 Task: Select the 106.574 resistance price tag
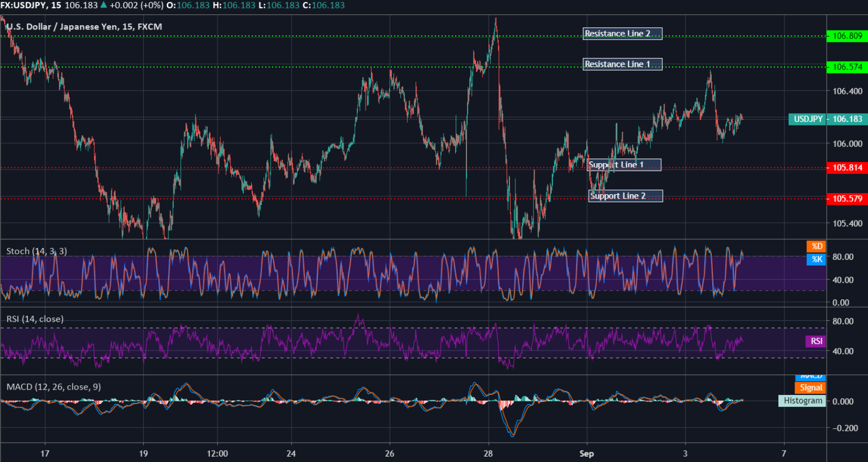[x=847, y=67]
